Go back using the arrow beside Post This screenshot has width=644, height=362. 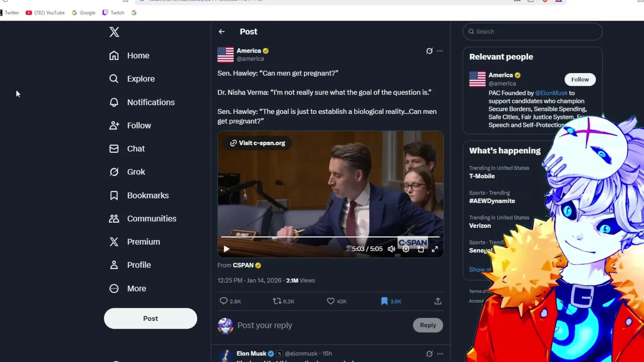[x=221, y=32]
